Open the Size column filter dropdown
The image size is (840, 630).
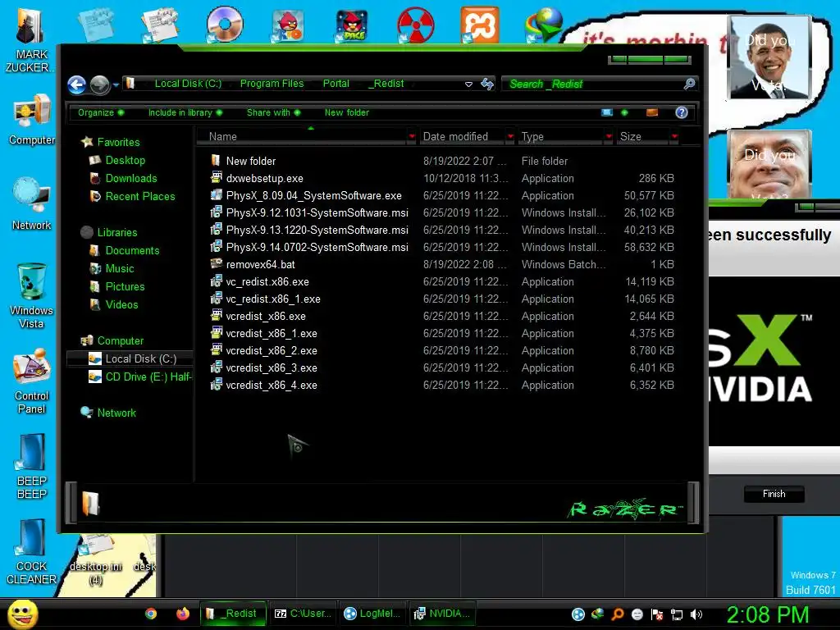(674, 137)
